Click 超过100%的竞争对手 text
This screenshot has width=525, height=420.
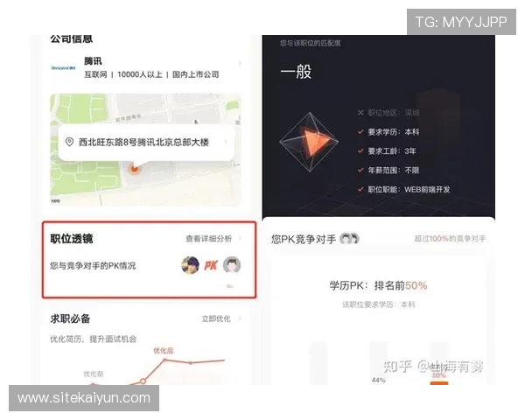click(450, 239)
